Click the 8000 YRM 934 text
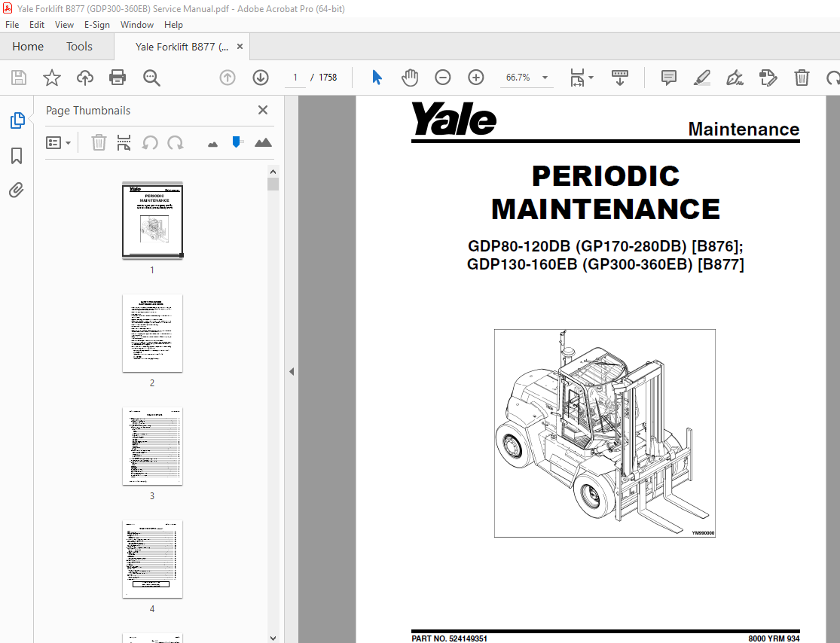 click(x=774, y=638)
